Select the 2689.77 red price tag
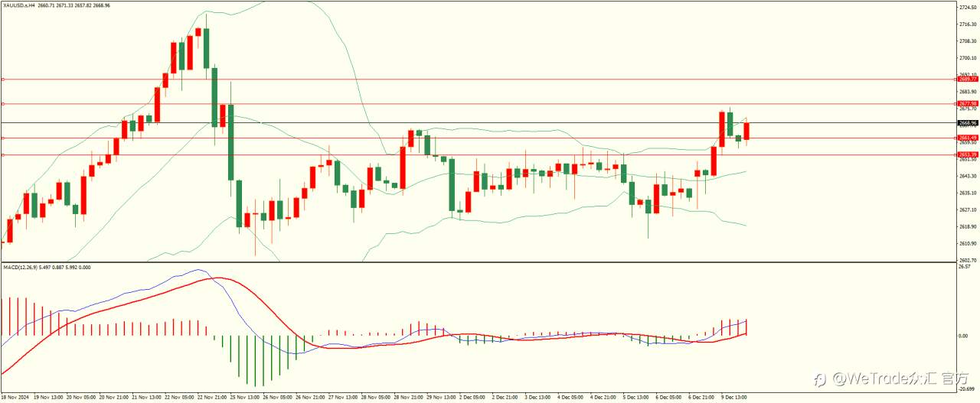The width and height of the screenshot is (980, 403). point(968,79)
